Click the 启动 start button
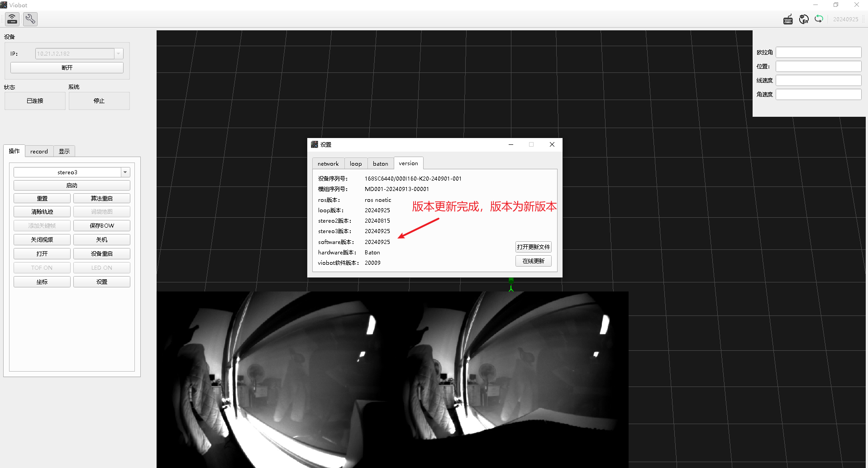 coord(72,186)
